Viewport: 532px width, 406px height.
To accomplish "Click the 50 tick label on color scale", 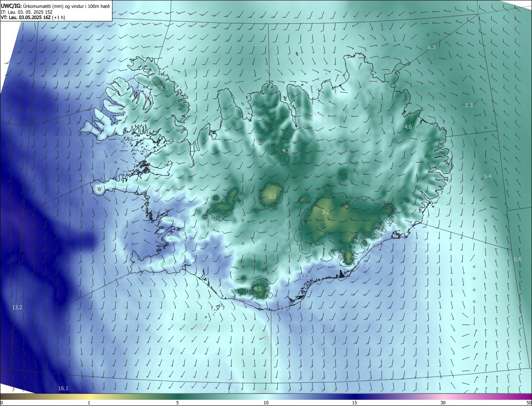I will pos(529,403).
